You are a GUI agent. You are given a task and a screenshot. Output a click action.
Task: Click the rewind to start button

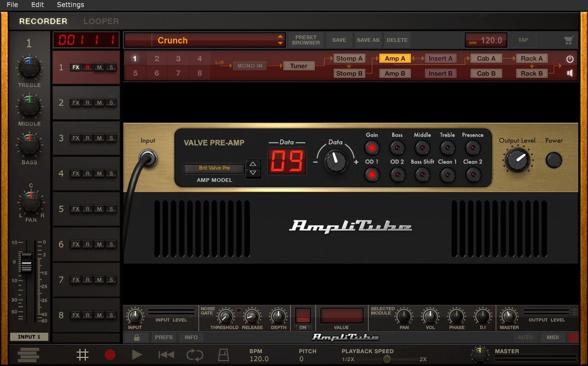pos(166,355)
